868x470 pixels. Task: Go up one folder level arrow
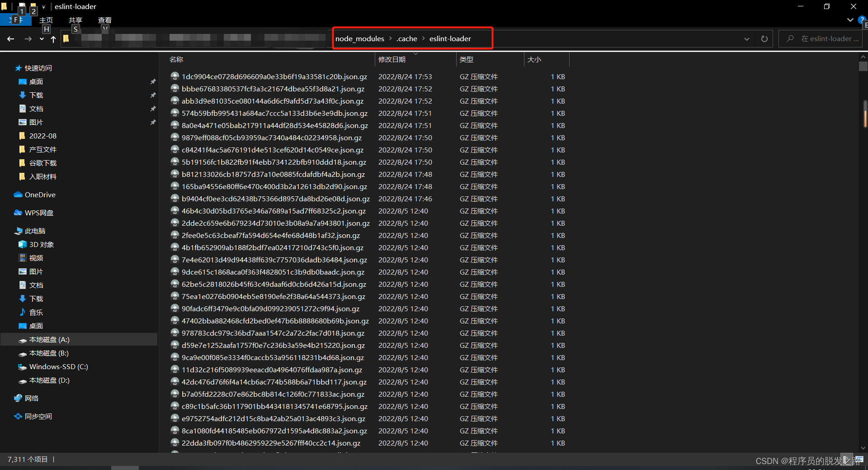point(53,39)
